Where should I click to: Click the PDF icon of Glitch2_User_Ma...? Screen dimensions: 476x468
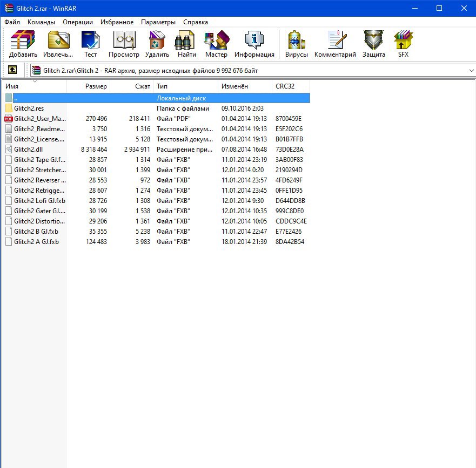click(9, 119)
